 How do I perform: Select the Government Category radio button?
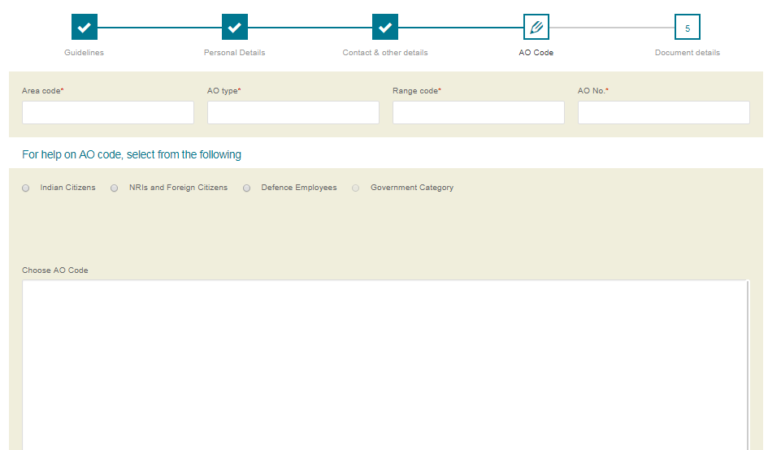click(x=356, y=188)
